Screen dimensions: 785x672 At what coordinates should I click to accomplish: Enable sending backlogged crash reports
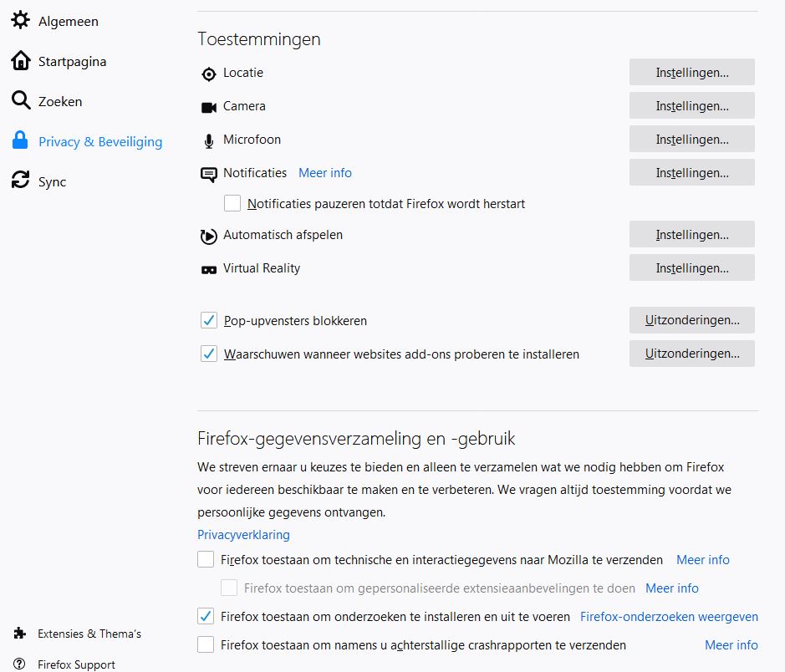(206, 644)
